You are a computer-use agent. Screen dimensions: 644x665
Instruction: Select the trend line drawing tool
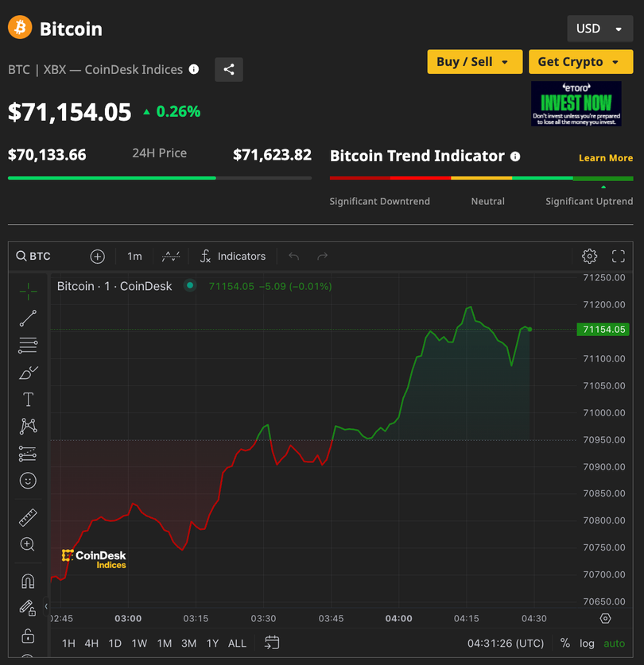click(28, 319)
